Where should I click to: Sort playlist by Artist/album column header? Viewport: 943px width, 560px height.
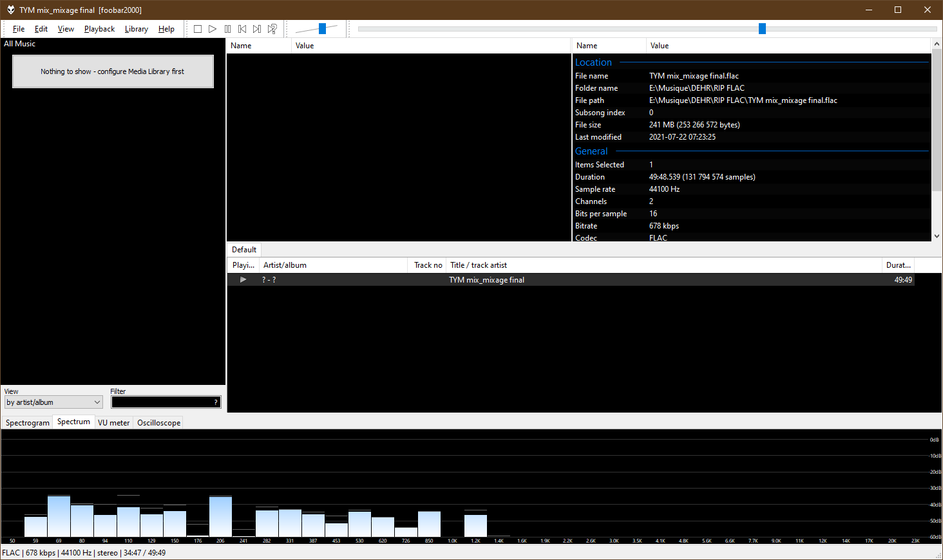[333, 265]
